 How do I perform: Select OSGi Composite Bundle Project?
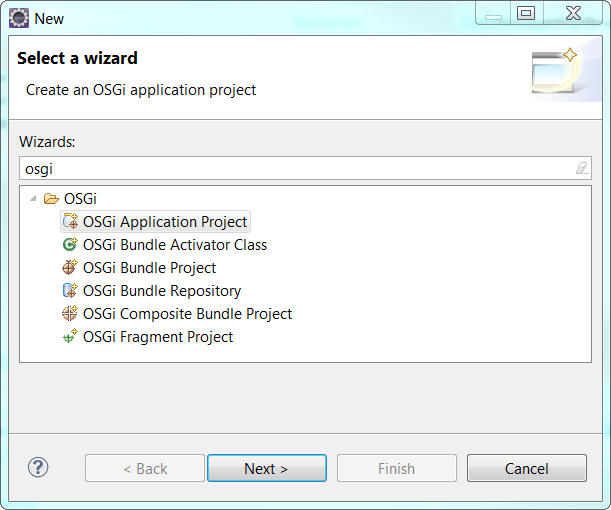point(188,314)
